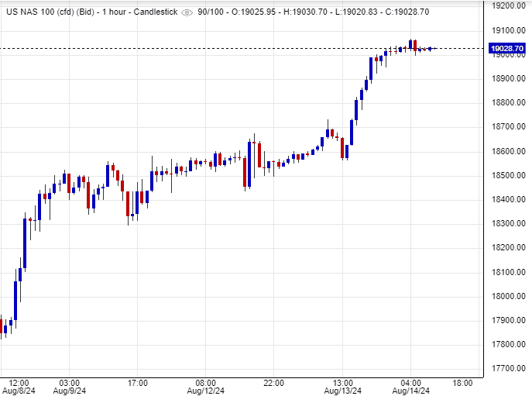Click the 18000.00 price axis label
Image resolution: width=532 pixels, height=396 pixels.
509,296
